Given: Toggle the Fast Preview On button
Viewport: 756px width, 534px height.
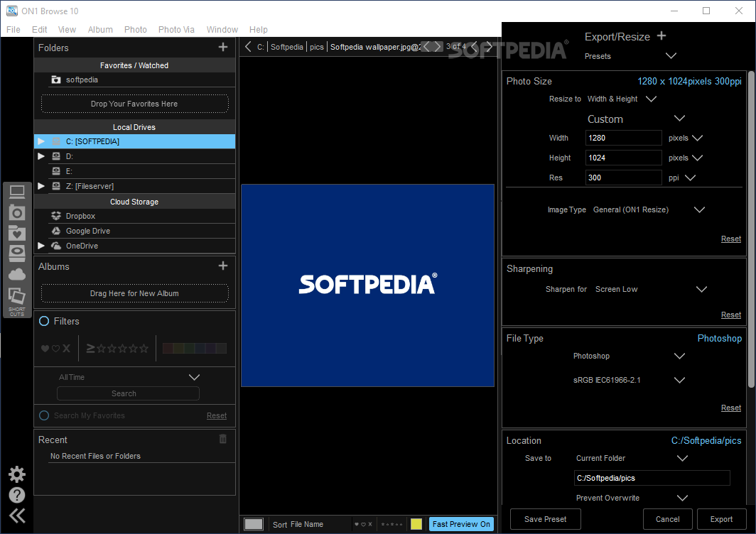Looking at the screenshot, I should point(461,524).
